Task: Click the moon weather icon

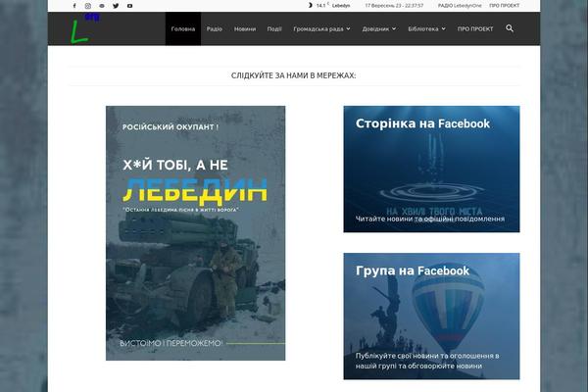Action: (x=310, y=5)
